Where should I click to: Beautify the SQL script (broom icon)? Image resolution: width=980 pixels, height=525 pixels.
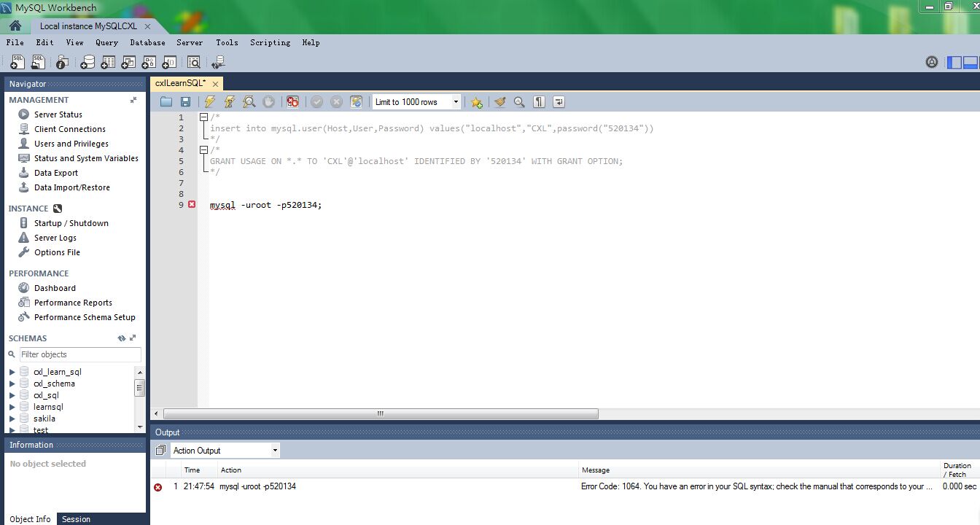[x=499, y=102]
